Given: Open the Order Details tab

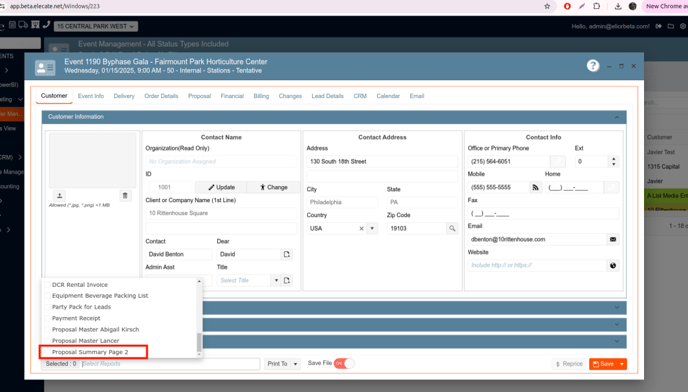Looking at the screenshot, I should [161, 96].
